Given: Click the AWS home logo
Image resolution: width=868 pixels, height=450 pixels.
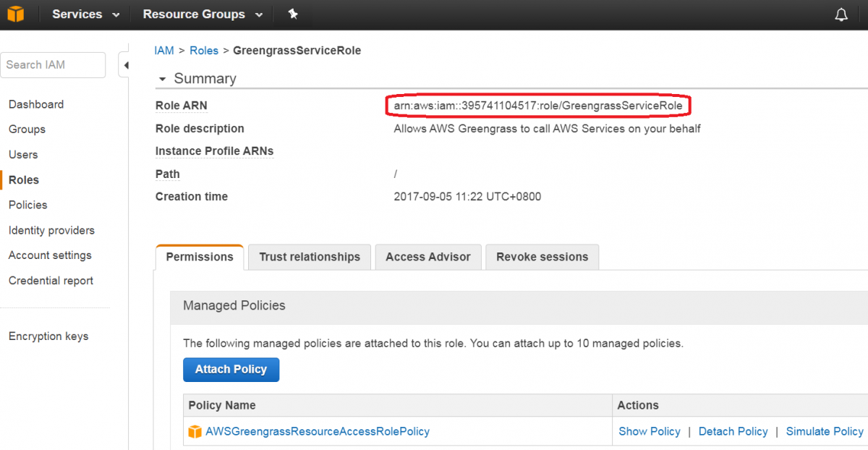Looking at the screenshot, I should [x=15, y=13].
